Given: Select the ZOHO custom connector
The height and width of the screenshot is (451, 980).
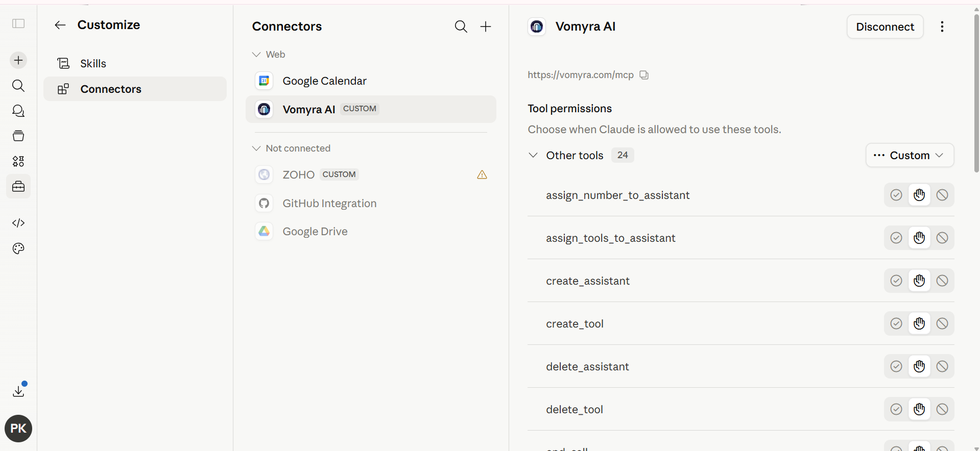Looking at the screenshot, I should (x=371, y=174).
